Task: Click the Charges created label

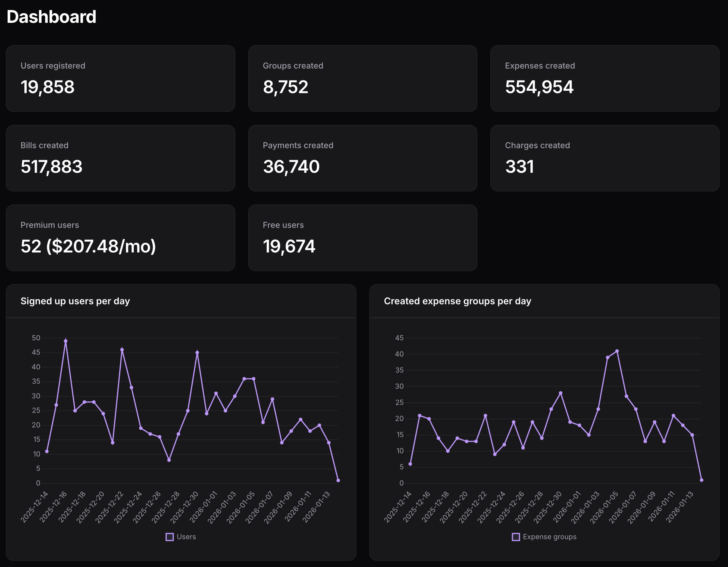Action: click(x=537, y=145)
